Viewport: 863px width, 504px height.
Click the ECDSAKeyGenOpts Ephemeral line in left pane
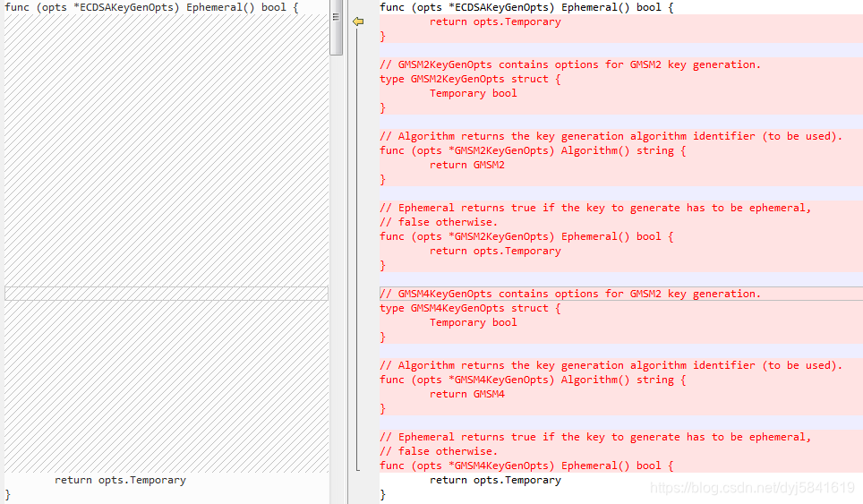pos(151,7)
